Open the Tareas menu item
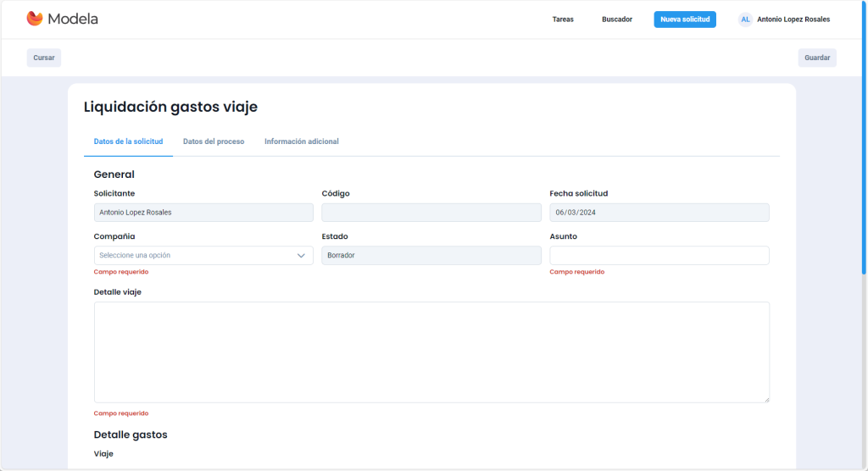Viewport: 868px width, 471px height. click(563, 19)
